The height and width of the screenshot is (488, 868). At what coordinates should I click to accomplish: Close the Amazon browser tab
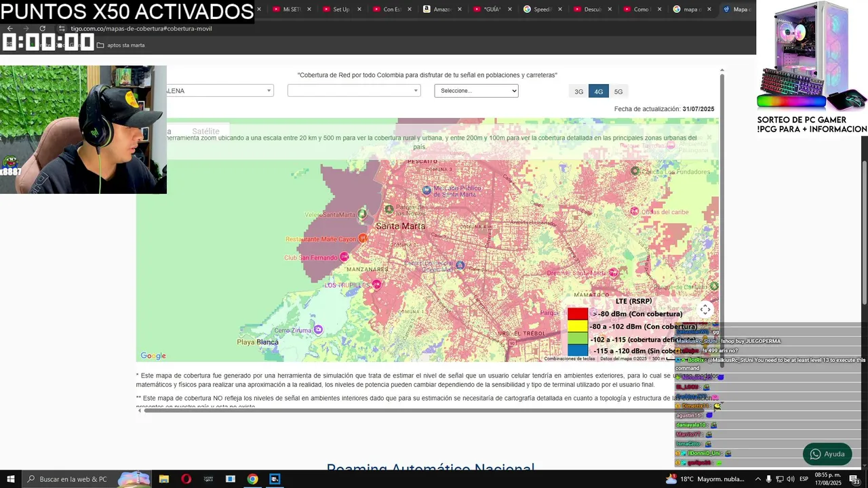[460, 9]
